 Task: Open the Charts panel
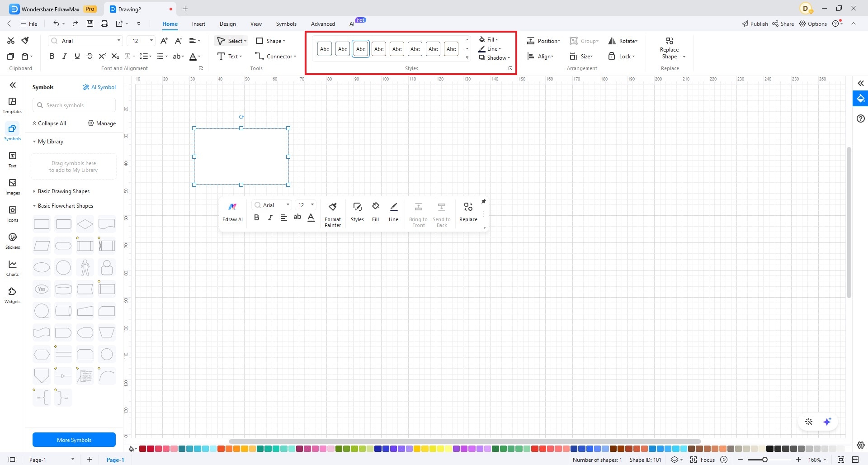click(x=12, y=268)
